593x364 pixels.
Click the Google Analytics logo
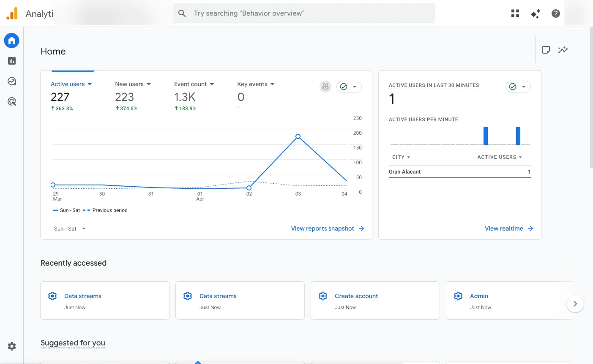12,13
